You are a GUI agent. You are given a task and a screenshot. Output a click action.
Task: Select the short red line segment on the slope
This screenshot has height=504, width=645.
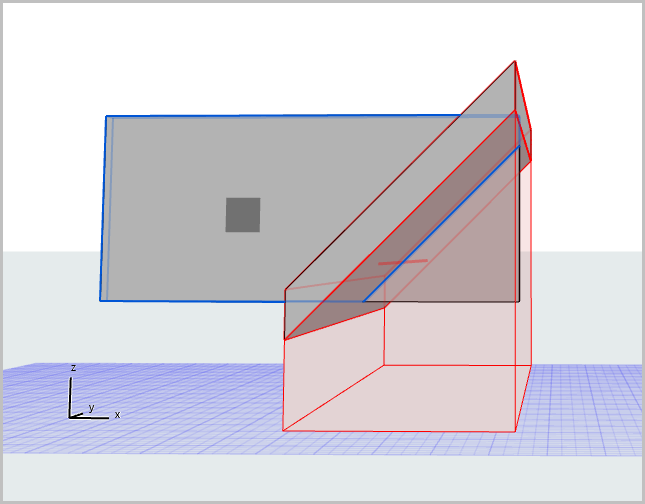coord(402,262)
